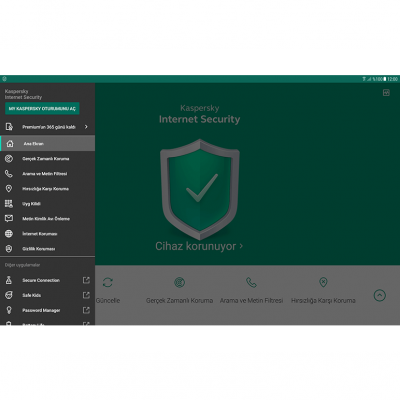Click the Ana Ekran home icon
400x400 pixels.
(x=10, y=144)
